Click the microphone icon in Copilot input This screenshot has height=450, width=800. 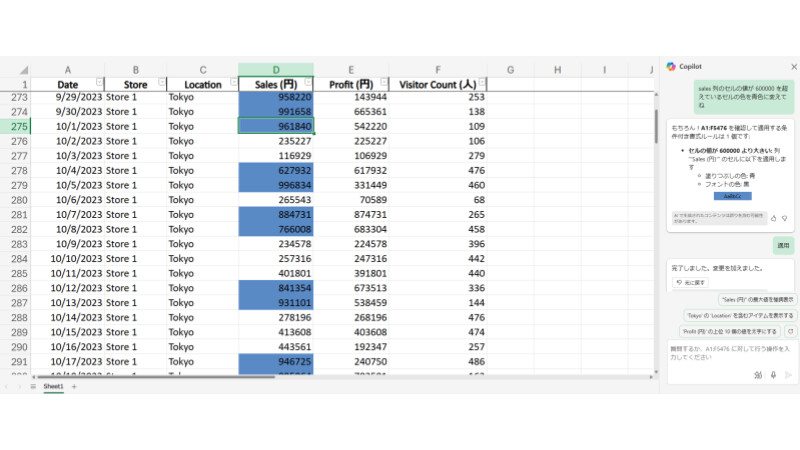point(773,375)
